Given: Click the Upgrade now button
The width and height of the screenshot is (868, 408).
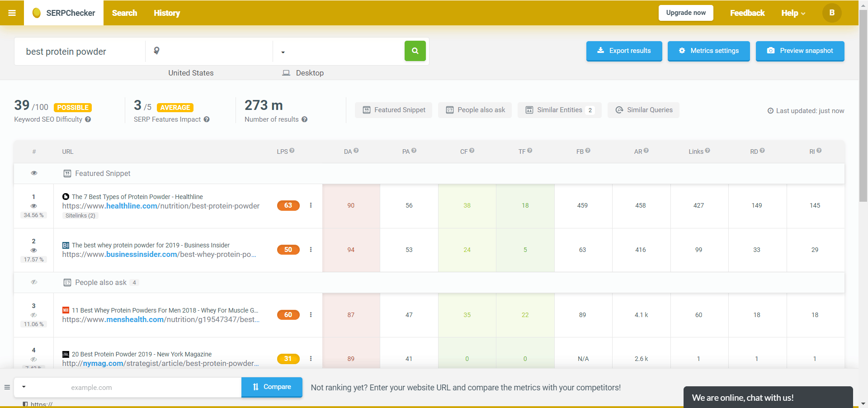Looking at the screenshot, I should pos(686,13).
